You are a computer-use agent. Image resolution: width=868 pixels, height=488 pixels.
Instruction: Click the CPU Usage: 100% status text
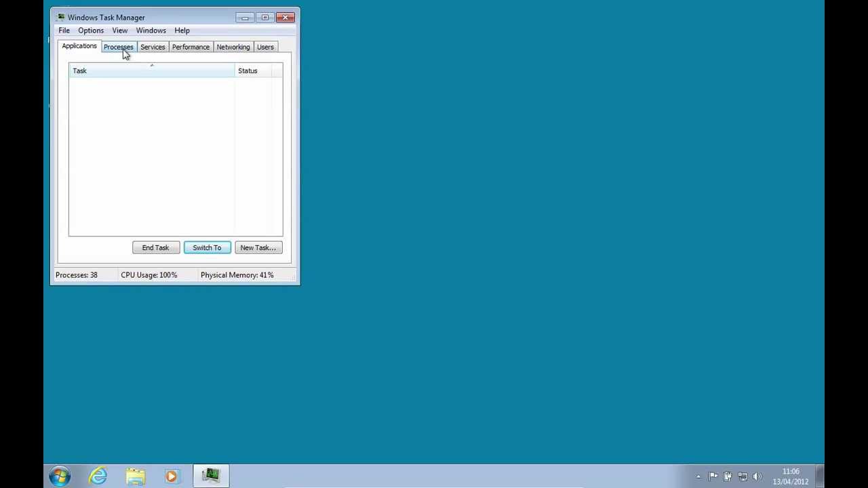149,275
